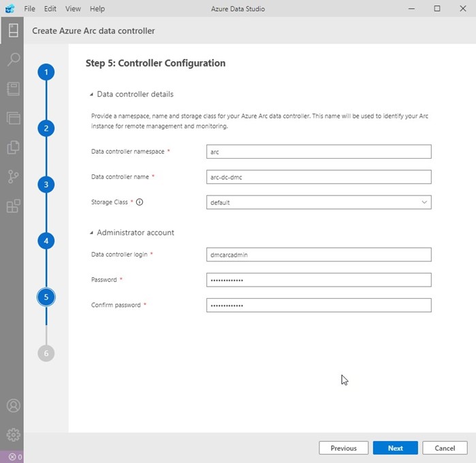Focus the Data controller namespace field
Viewport: 476px width, 463px height.
(319, 152)
